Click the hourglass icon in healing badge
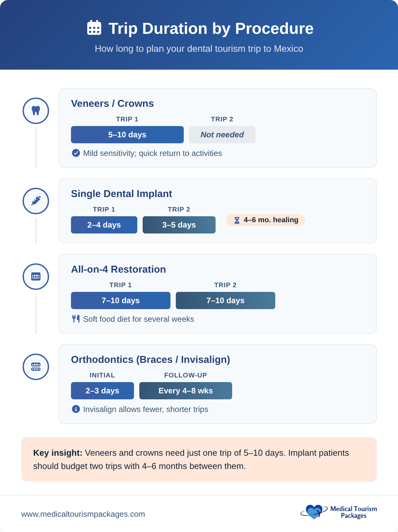The width and height of the screenshot is (398, 532). tap(237, 220)
